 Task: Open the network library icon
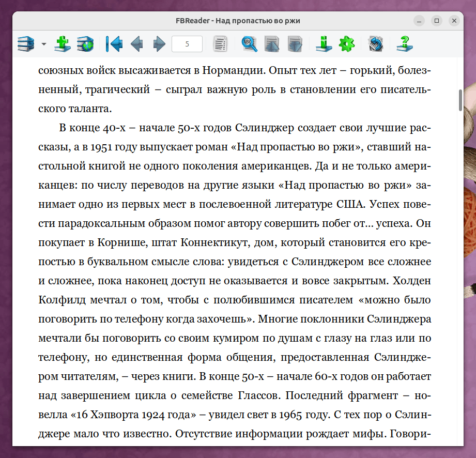(85, 44)
